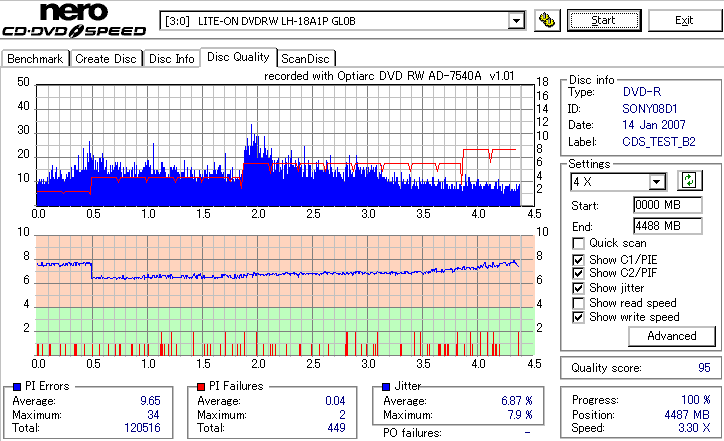This screenshot has height=441, width=724.
Task: Expand the 4 X speed dropdown
Action: click(x=656, y=182)
